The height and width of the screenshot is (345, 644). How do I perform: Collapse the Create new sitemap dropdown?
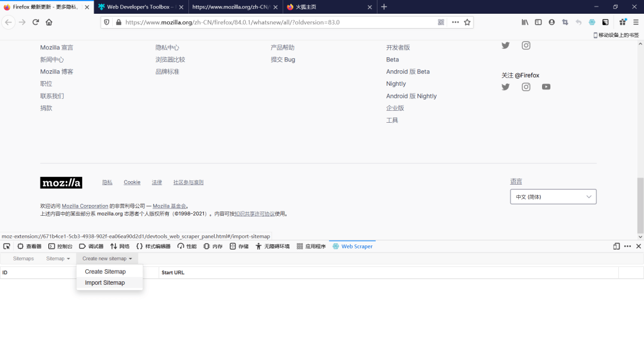point(107,259)
